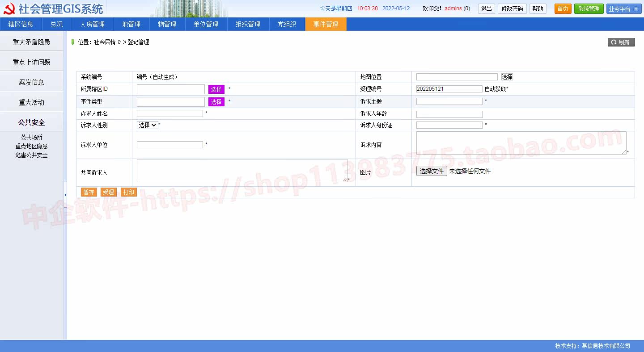Click the 受理编号 input field
This screenshot has width=644, height=352.
tap(449, 89)
